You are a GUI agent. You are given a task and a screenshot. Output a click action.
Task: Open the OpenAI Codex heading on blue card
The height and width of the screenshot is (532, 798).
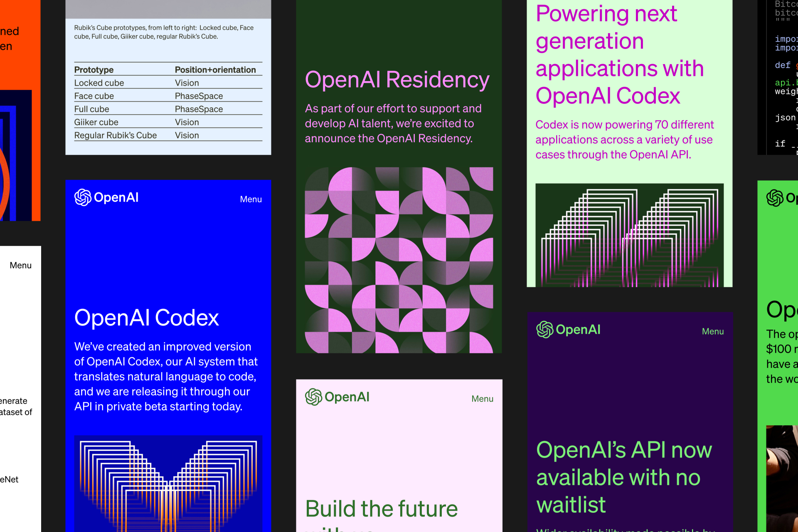[146, 318]
